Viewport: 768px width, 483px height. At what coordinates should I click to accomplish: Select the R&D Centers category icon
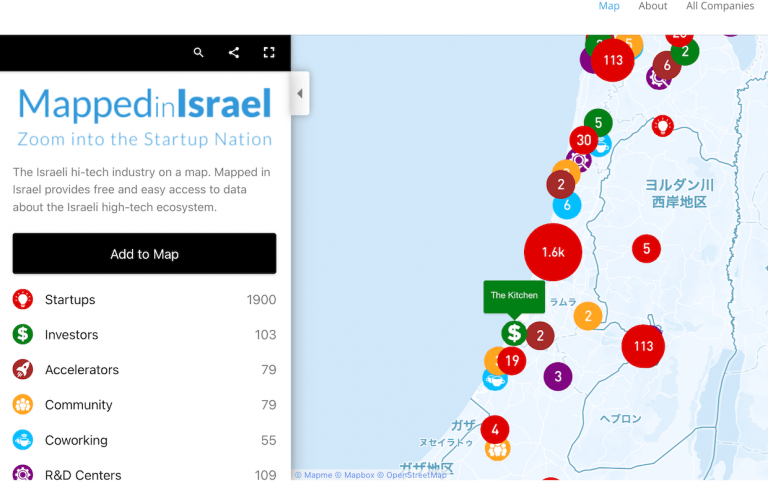click(x=23, y=474)
